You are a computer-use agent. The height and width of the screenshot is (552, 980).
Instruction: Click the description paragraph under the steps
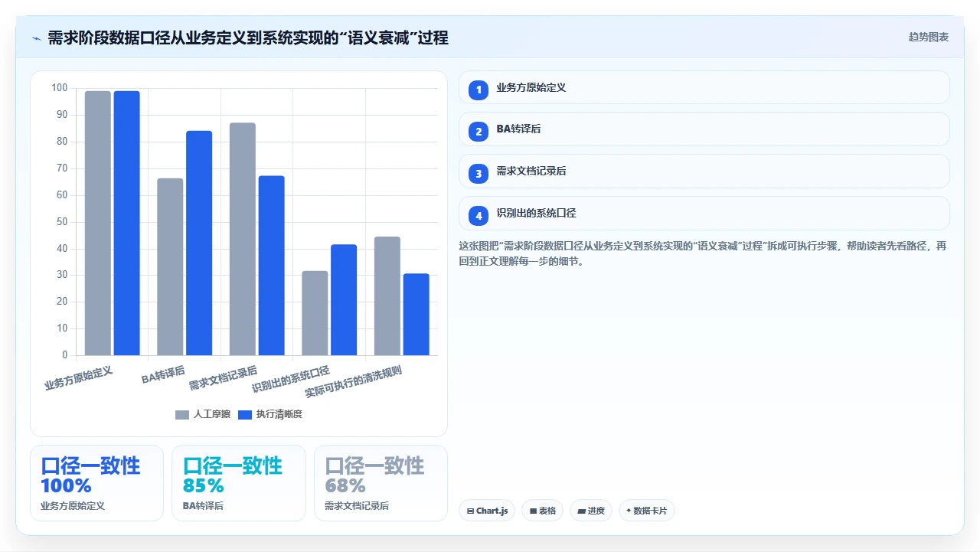click(703, 253)
